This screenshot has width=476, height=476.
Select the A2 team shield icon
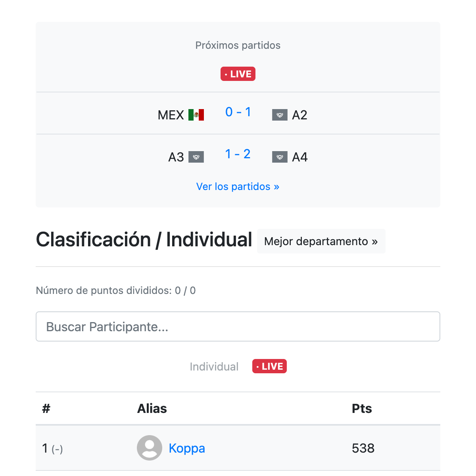click(x=280, y=115)
